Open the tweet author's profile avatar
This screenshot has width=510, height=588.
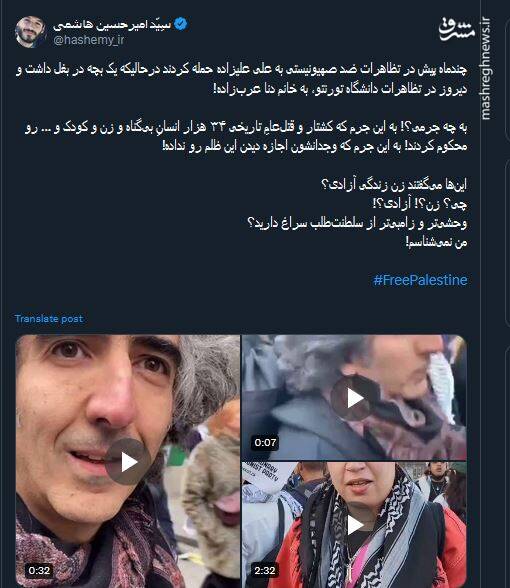(30, 32)
